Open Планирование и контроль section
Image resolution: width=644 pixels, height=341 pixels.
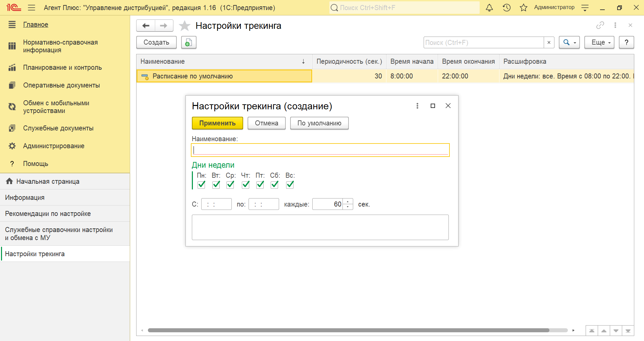click(62, 67)
